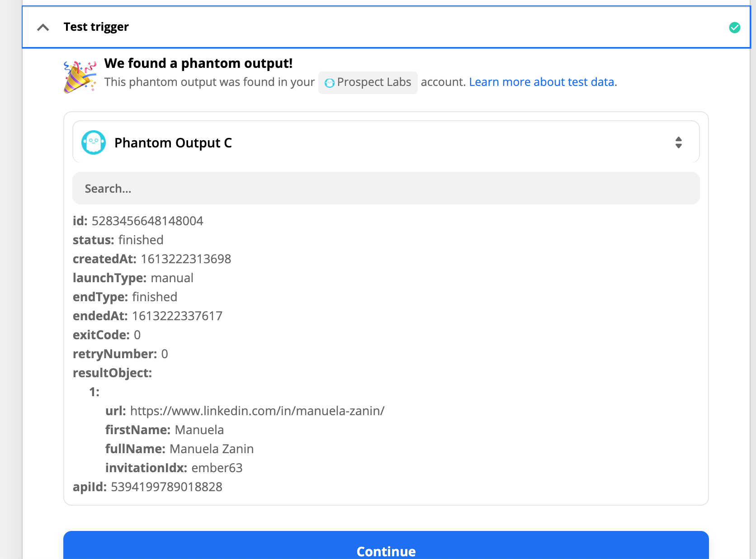This screenshot has width=756, height=559.
Task: Click the resultObject label
Action: 112,373
